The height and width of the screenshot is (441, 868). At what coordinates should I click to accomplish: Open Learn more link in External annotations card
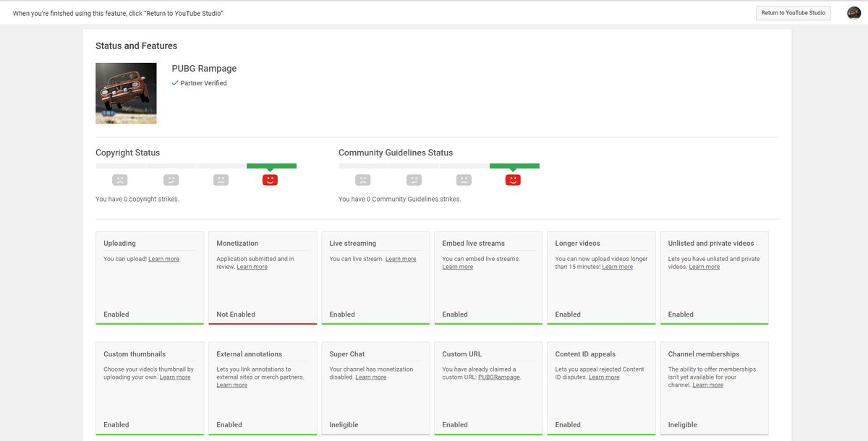[232, 385]
